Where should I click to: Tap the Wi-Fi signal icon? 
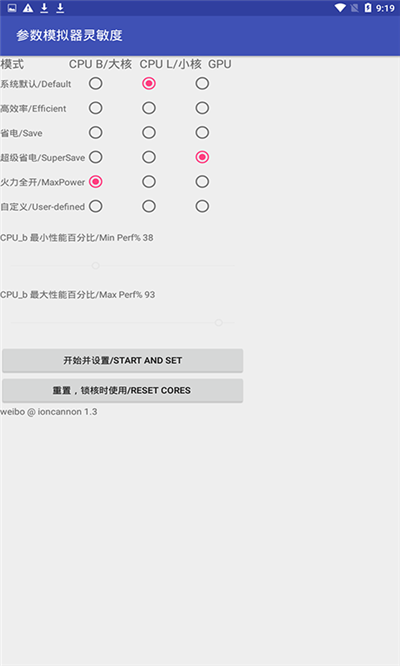point(340,8)
